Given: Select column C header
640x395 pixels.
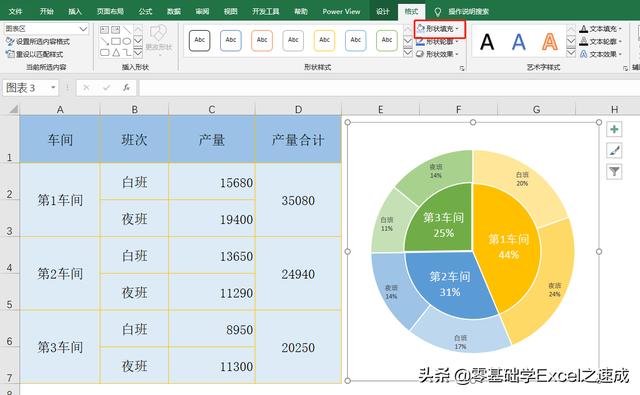Looking at the screenshot, I should [x=211, y=109].
